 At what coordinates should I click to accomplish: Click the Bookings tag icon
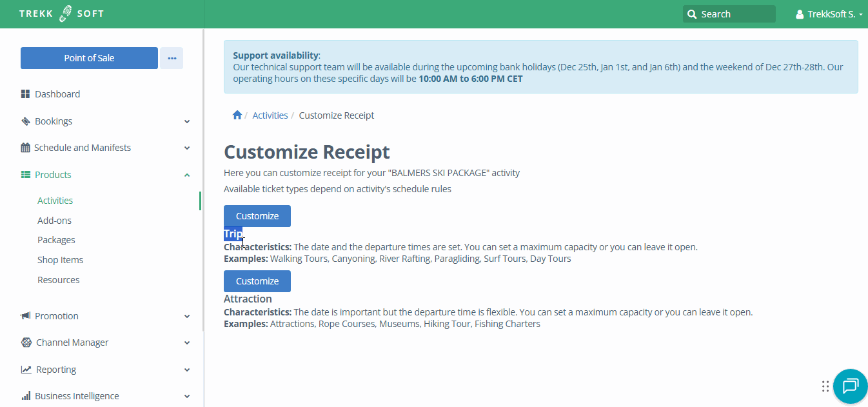coord(26,121)
